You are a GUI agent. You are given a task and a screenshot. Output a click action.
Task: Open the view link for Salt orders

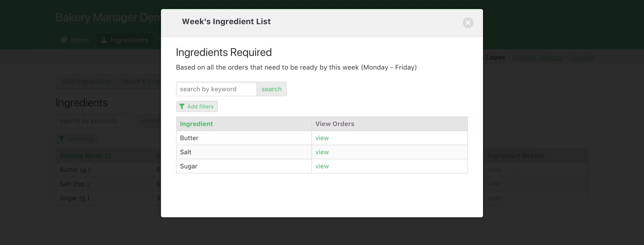click(x=322, y=152)
